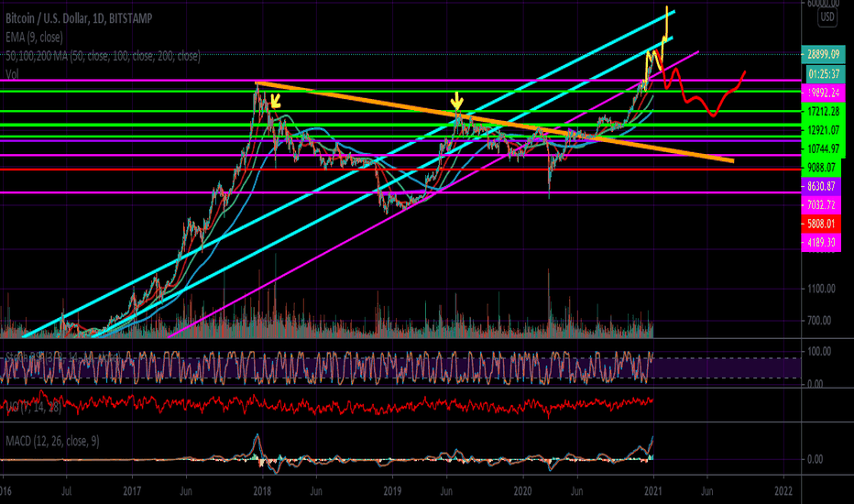Click the 2017 label on the time axis
The height and width of the screenshot is (504, 854).
pyautogui.click(x=132, y=491)
